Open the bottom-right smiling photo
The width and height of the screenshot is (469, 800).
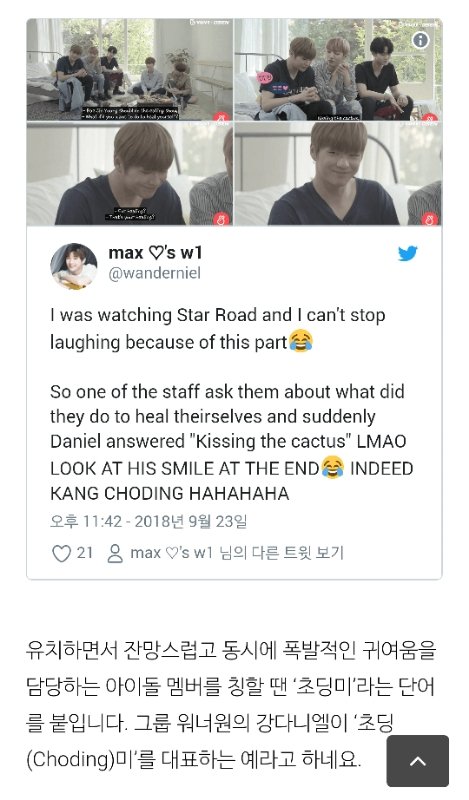click(338, 173)
